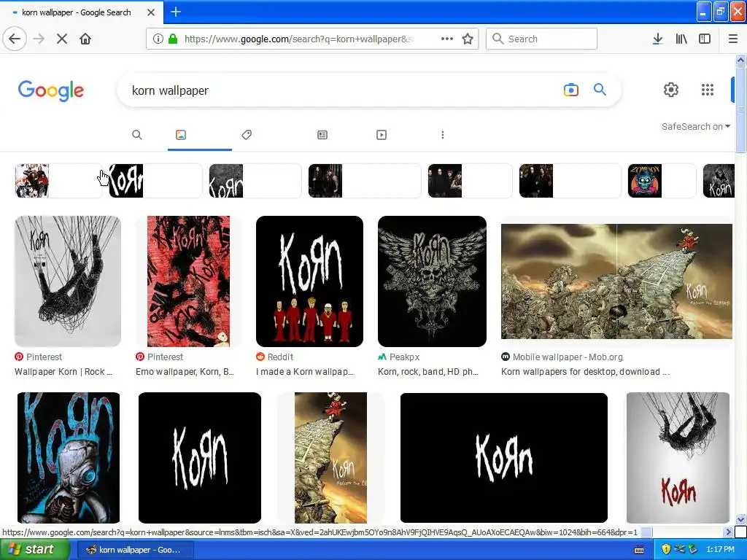Viewport: 747px width, 560px height.
Task: Click the on-screen keyboard taskbar icon
Action: pyautogui.click(x=639, y=550)
